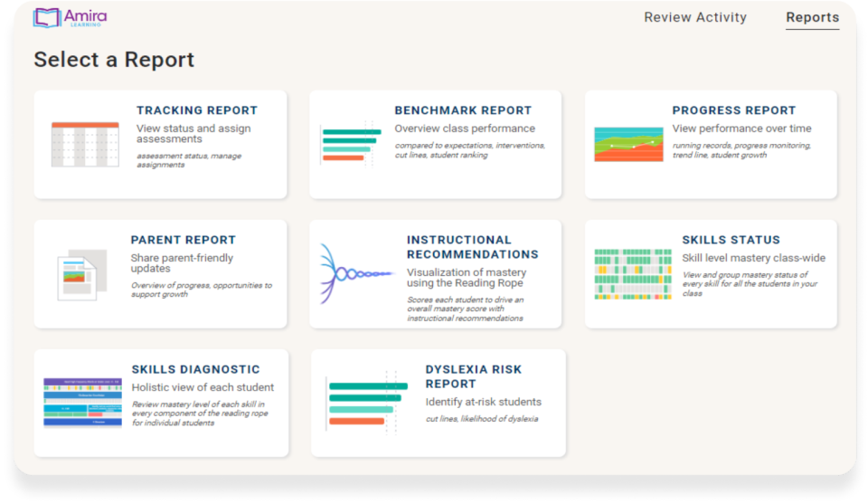Image resolution: width=868 pixels, height=504 pixels.
Task: Click the Skills Status grid icon
Action: [633, 274]
